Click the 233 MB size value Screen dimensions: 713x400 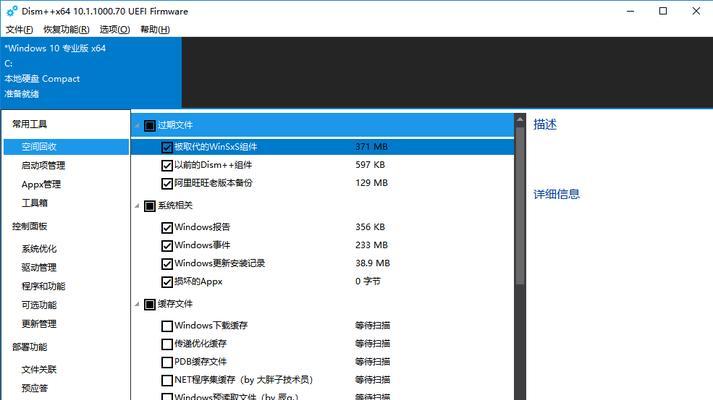[372, 245]
